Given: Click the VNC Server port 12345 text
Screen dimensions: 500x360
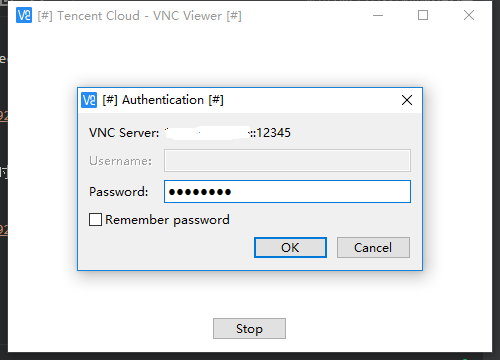Looking at the screenshot, I should [273, 133].
